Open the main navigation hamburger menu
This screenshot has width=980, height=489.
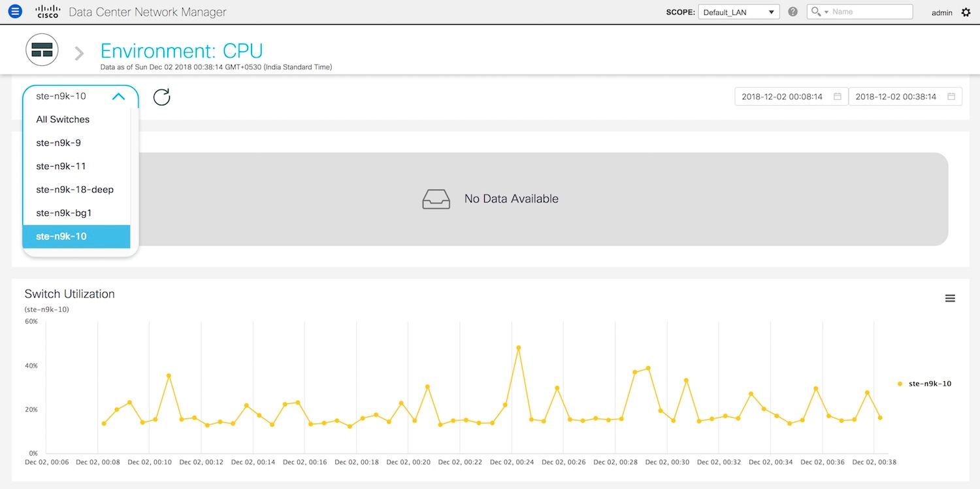[15, 12]
